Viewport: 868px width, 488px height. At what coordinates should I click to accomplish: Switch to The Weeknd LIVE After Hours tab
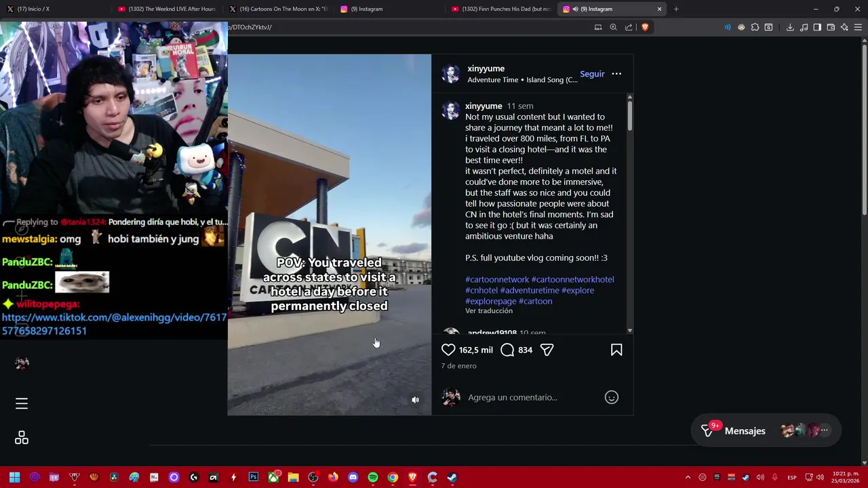[x=166, y=9]
